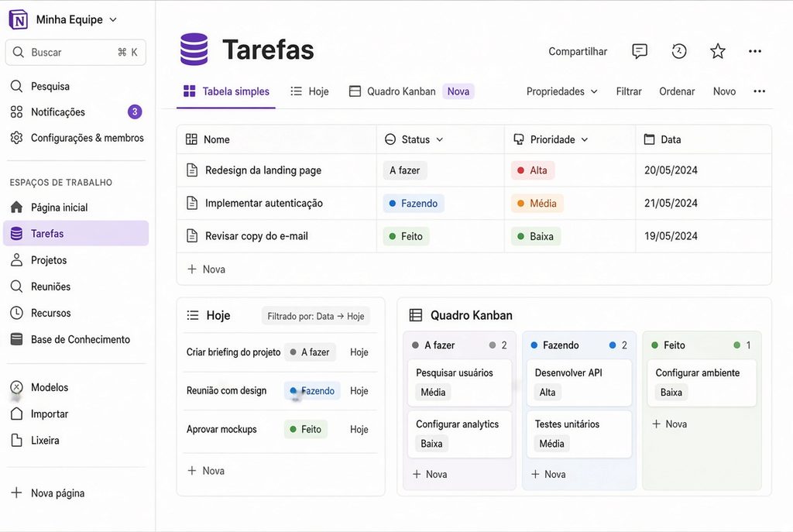The height and width of the screenshot is (532, 793).
Task: Click the Baixa priority tag in table
Action: coord(536,236)
